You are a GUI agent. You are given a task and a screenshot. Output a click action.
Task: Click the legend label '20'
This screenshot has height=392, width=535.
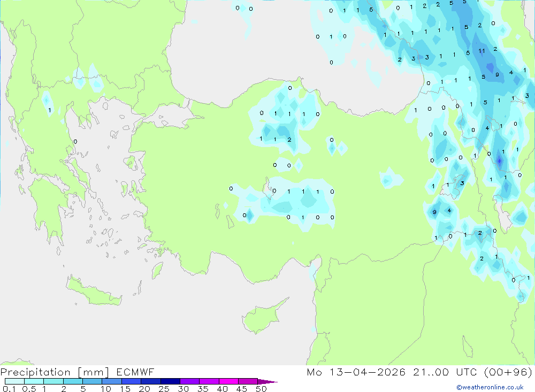(144, 389)
